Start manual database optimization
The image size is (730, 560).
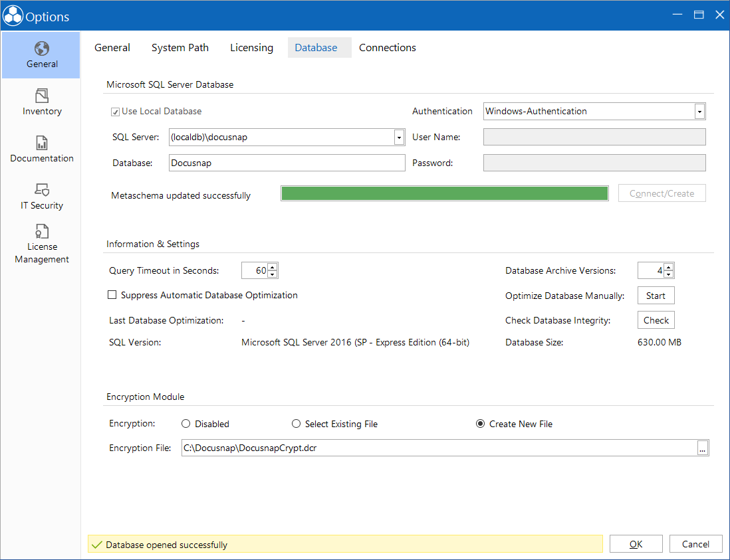[x=656, y=296]
